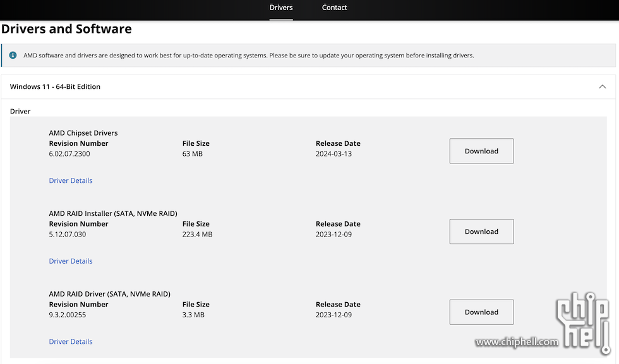Click Windows 11 - 64-Bit Edition heading

coord(55,87)
